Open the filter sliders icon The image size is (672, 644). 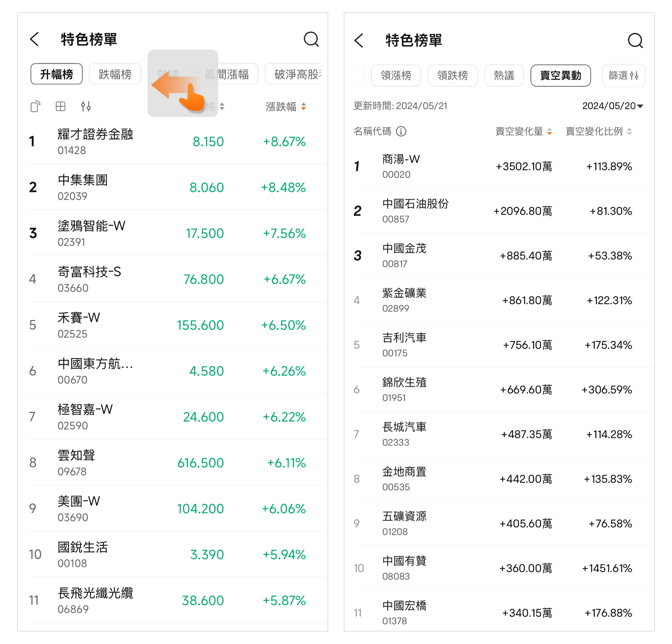pos(86,107)
